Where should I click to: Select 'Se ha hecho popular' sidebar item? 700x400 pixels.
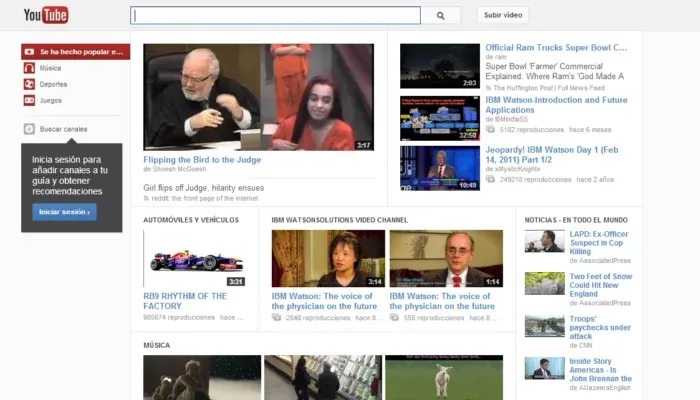[80, 51]
